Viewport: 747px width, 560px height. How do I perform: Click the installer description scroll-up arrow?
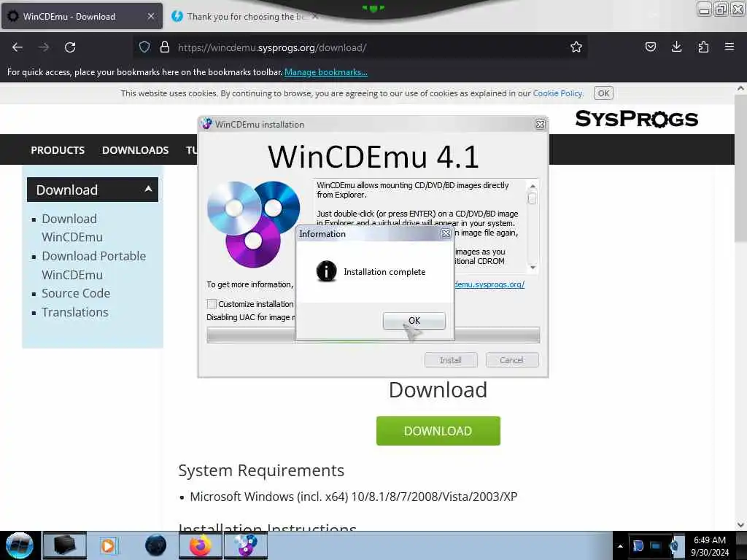533,186
